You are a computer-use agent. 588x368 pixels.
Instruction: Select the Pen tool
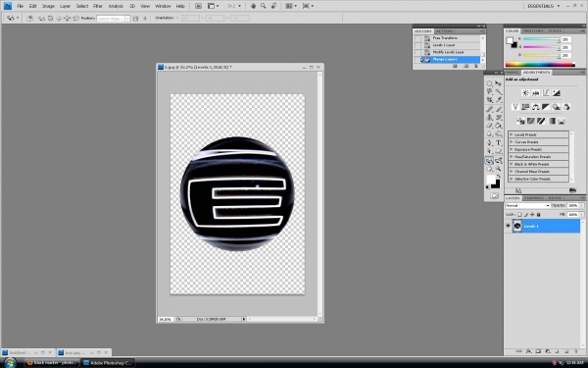489,143
